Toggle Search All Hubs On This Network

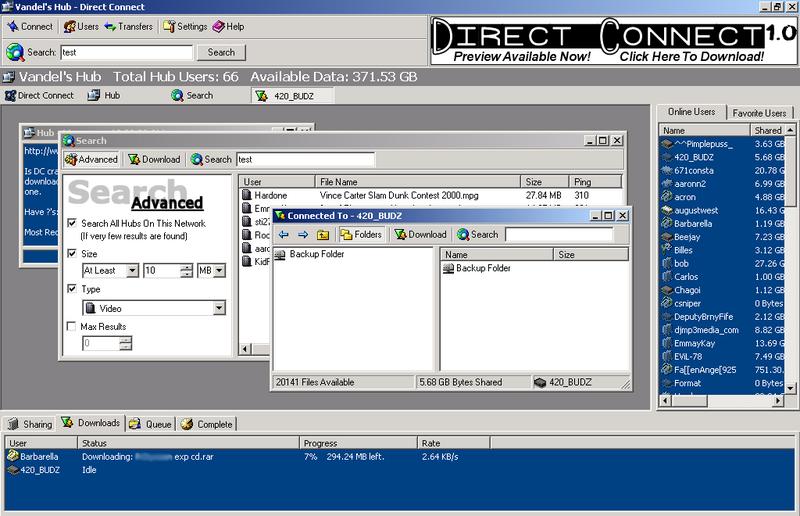click(72, 223)
